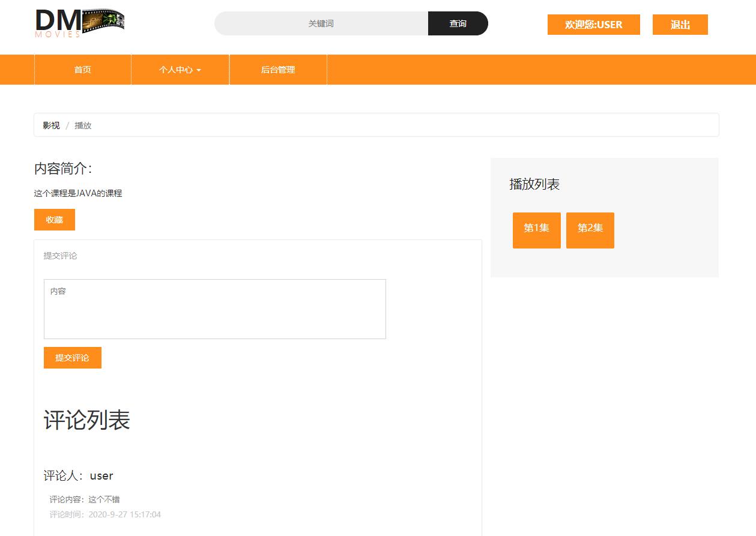The image size is (756, 536).
Task: Click the 播放列表 panel title
Action: click(533, 185)
